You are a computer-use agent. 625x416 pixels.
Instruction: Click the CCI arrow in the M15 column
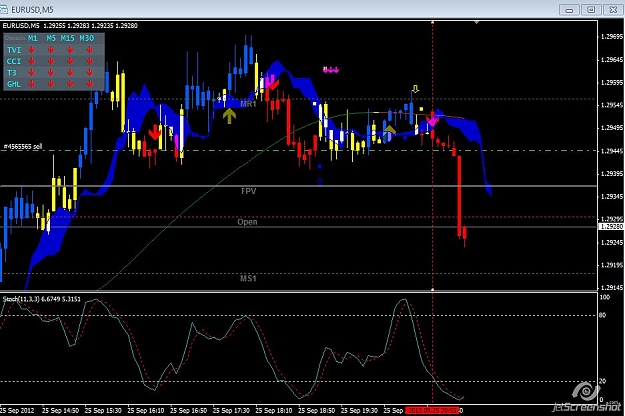click(70, 61)
